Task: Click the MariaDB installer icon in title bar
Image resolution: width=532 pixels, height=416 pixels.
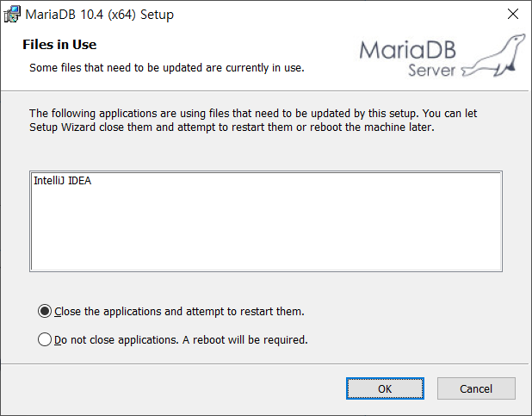Action: pyautogui.click(x=12, y=15)
